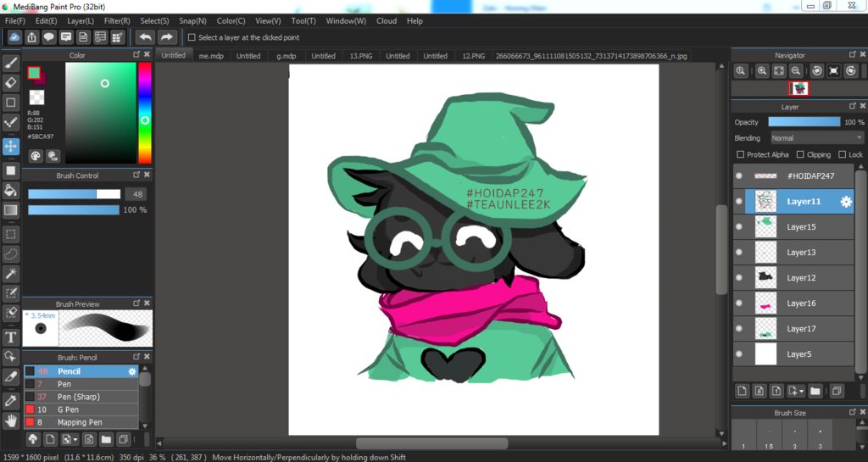Switch to the g.mdp tab
This screenshot has height=462, width=868.
click(287, 56)
